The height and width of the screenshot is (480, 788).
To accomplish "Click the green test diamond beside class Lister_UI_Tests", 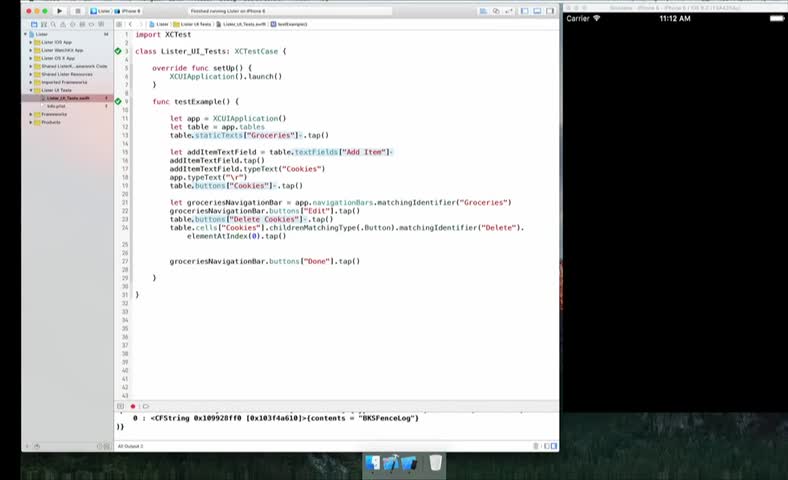I will click(x=118, y=51).
